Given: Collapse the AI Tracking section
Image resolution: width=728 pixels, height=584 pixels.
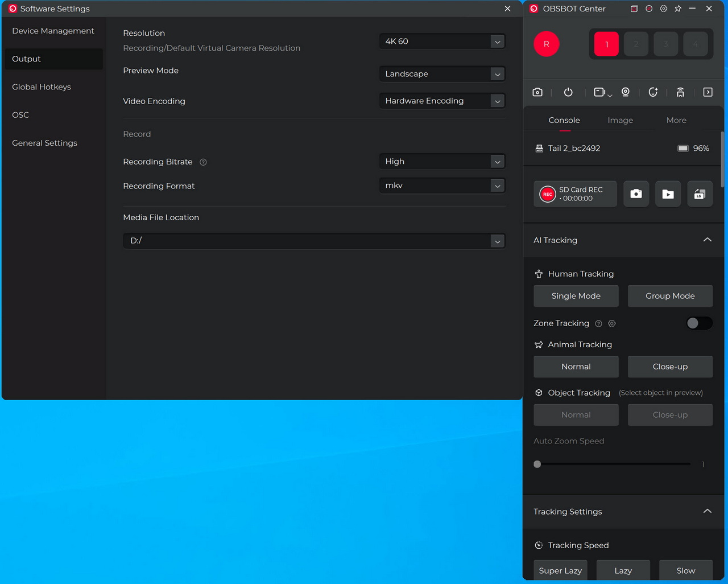Looking at the screenshot, I should (x=707, y=240).
